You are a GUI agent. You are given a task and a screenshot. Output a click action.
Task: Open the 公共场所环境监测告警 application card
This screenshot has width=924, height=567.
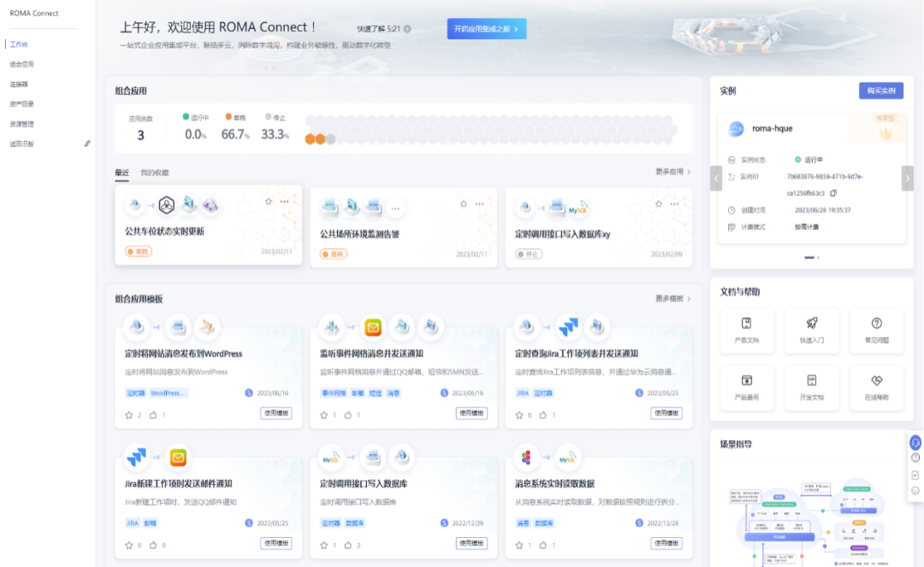(x=404, y=227)
